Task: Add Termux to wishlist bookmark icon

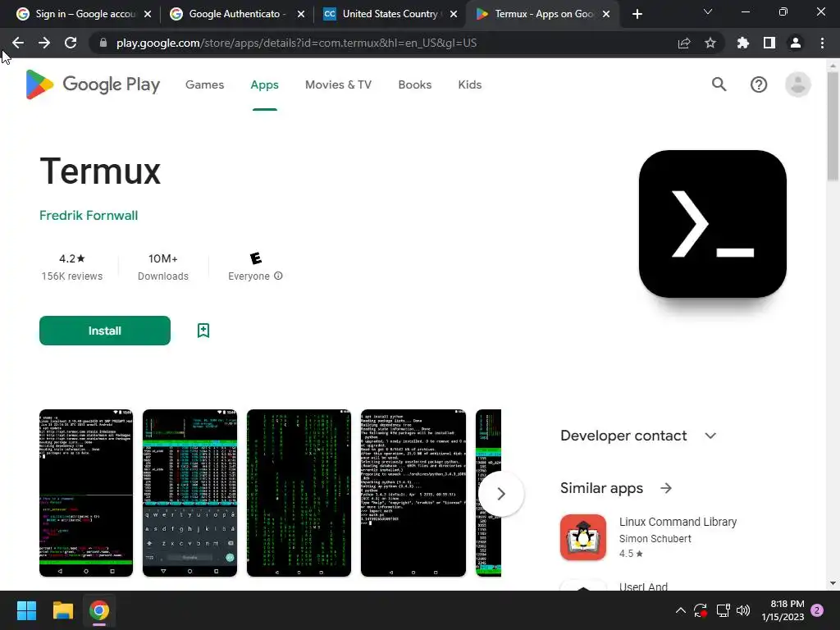Action: pos(203,331)
